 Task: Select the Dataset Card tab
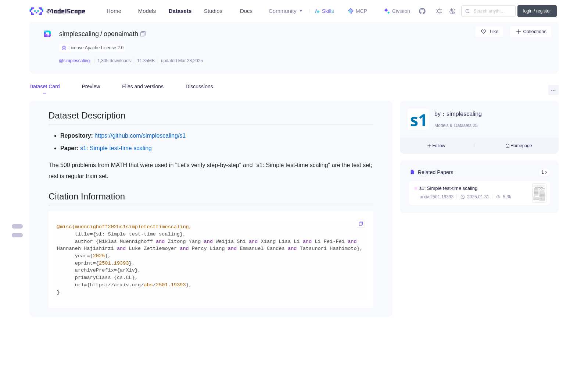pyautogui.click(x=44, y=86)
